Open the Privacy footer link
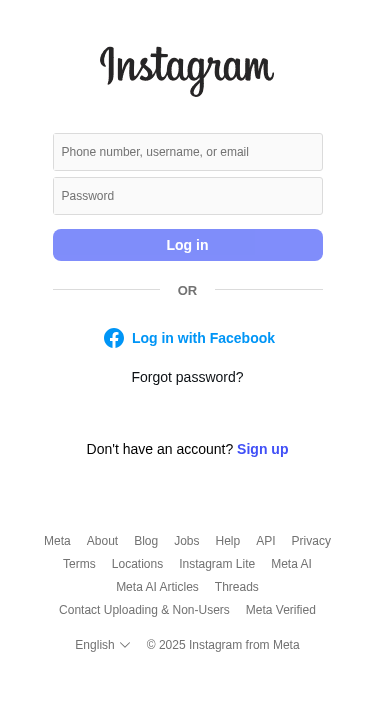The width and height of the screenshot is (375, 715). tap(311, 541)
